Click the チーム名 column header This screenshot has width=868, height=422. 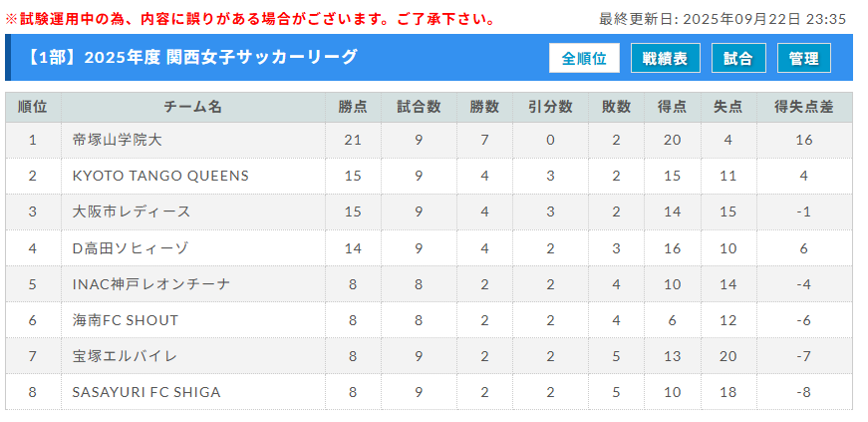(192, 107)
